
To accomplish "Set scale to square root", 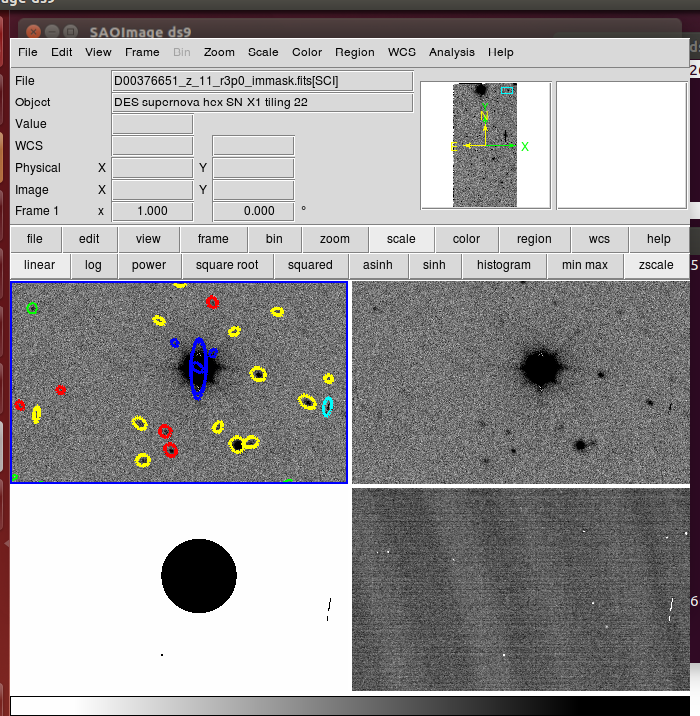I will pos(227,265).
